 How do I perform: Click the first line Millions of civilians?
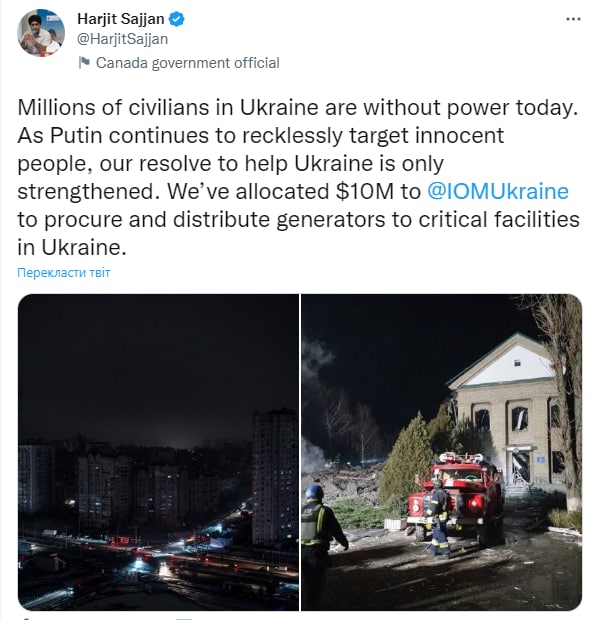(298, 108)
